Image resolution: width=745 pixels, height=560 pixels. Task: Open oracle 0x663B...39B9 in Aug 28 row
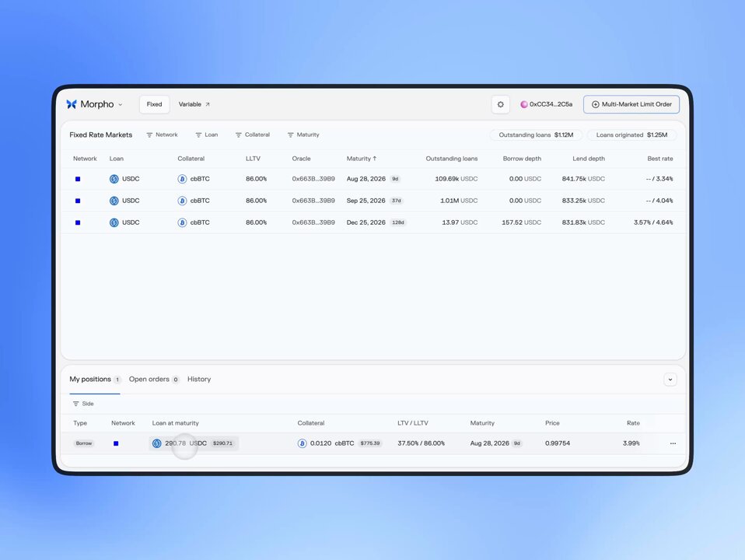point(313,179)
